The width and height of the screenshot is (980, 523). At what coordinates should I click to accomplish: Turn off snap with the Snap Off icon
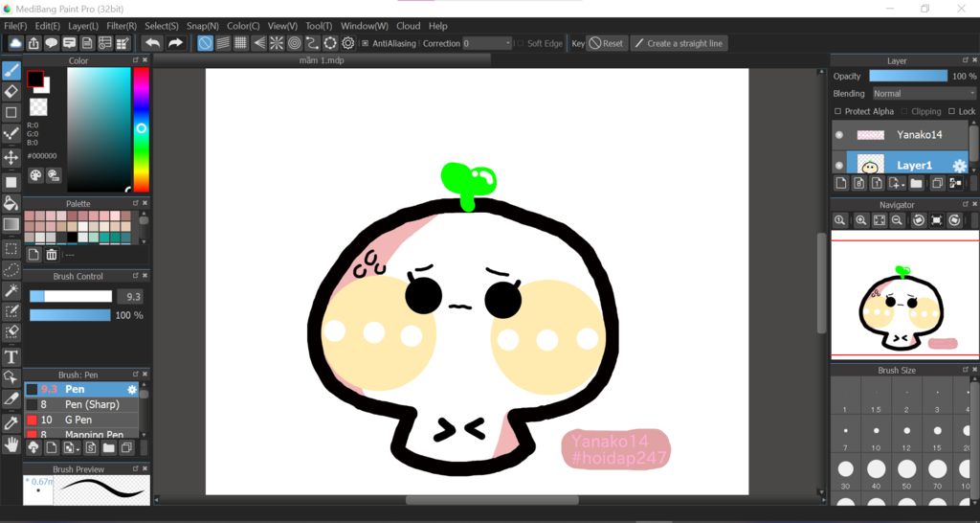[205, 43]
